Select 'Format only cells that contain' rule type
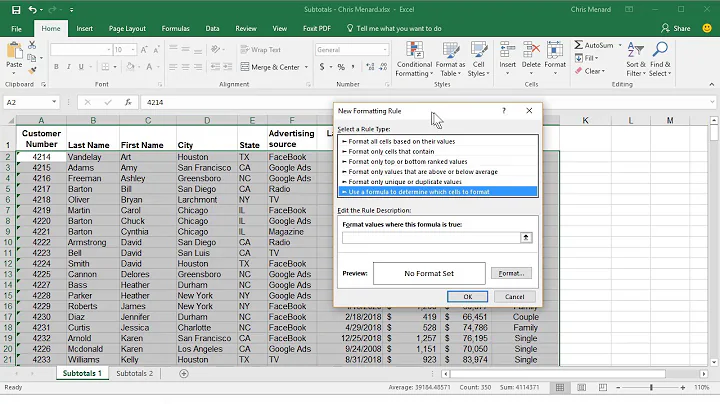Image resolution: width=720 pixels, height=404 pixels. click(438, 152)
